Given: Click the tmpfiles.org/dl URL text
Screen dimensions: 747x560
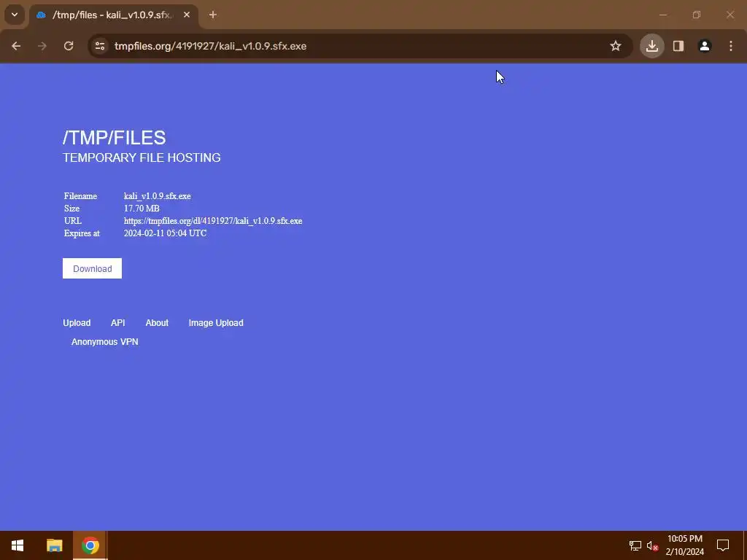Looking at the screenshot, I should coord(213,221).
